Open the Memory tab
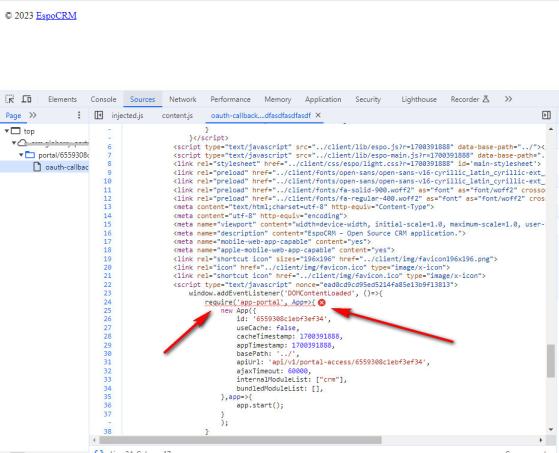The height and width of the screenshot is (453, 559). pos(277,99)
